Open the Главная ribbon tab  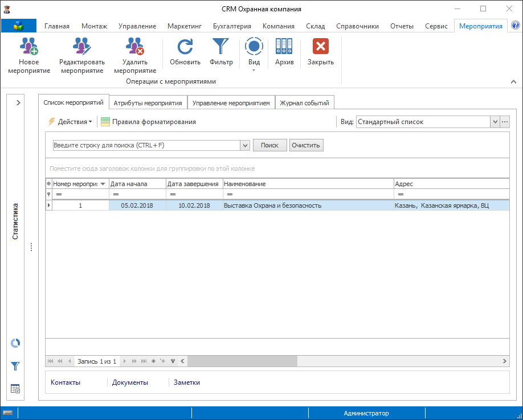point(57,26)
